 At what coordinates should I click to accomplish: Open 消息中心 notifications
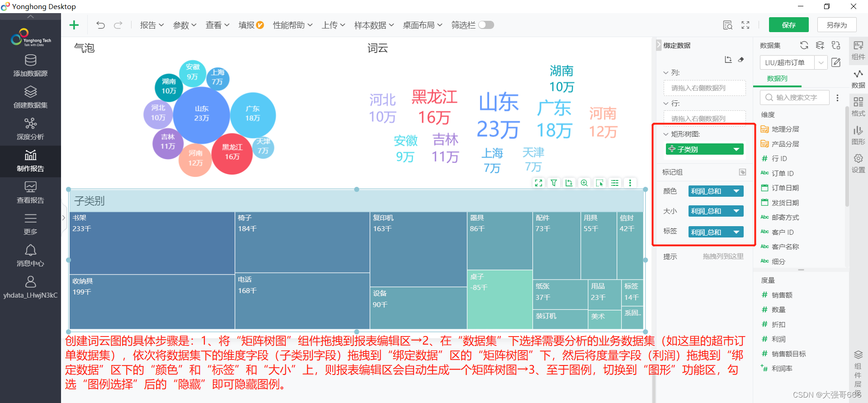[30, 256]
